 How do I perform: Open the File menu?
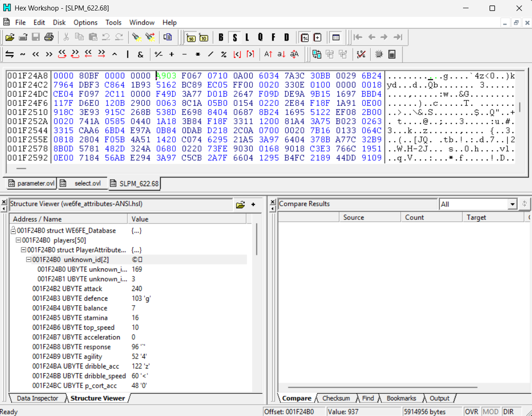pyautogui.click(x=21, y=22)
